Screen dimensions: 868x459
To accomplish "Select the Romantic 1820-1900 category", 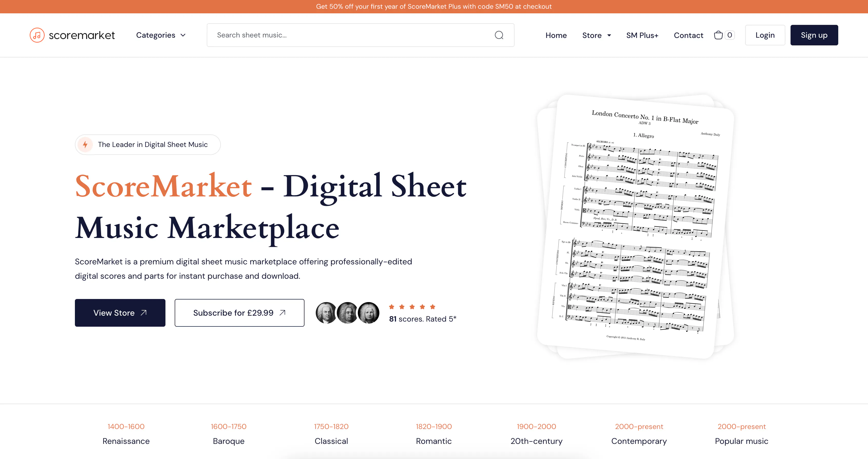I will [434, 434].
